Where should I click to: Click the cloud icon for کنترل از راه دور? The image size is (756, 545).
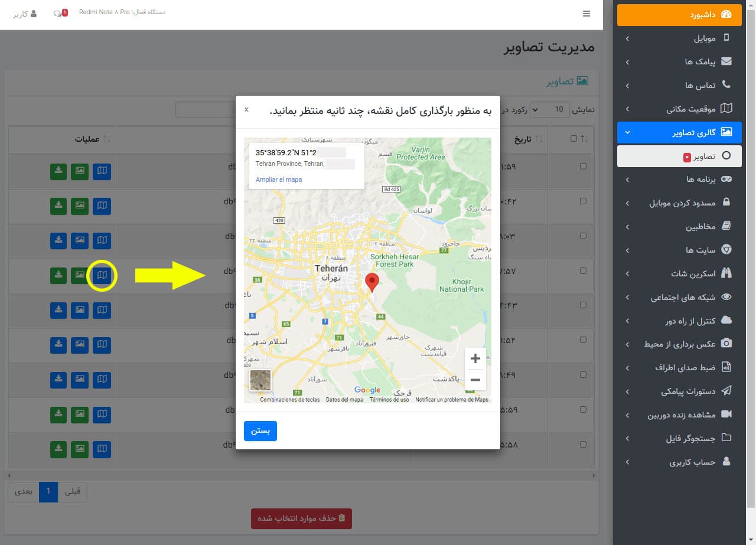[x=726, y=321]
